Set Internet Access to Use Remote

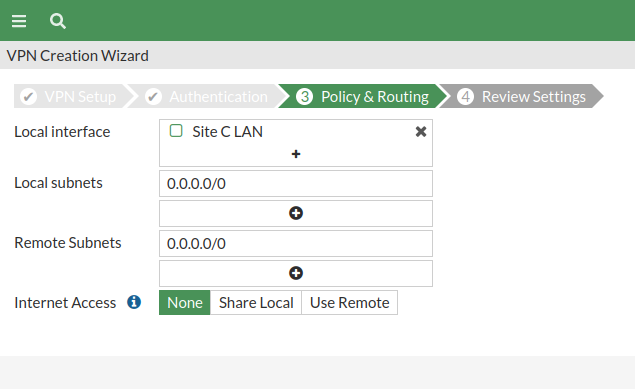[349, 302]
